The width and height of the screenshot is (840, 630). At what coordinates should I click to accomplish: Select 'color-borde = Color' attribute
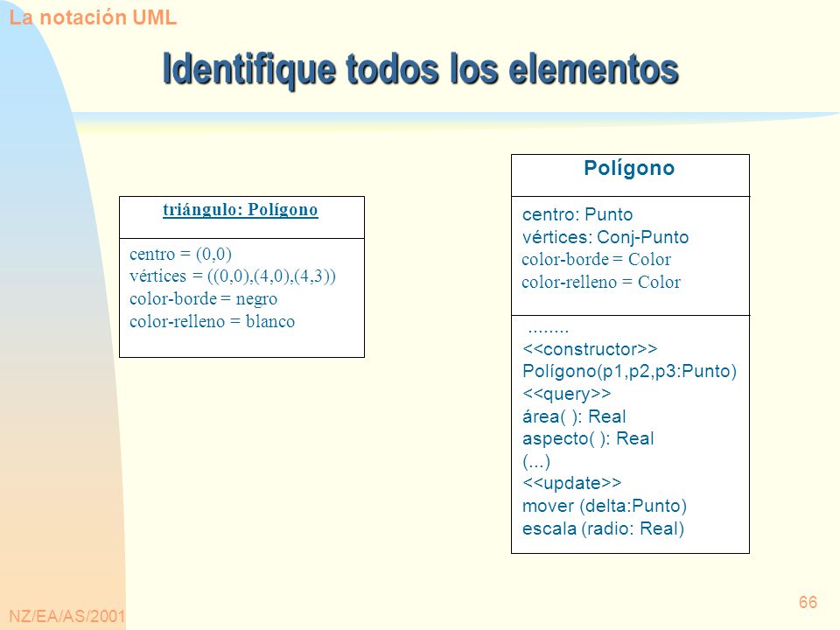[596, 259]
